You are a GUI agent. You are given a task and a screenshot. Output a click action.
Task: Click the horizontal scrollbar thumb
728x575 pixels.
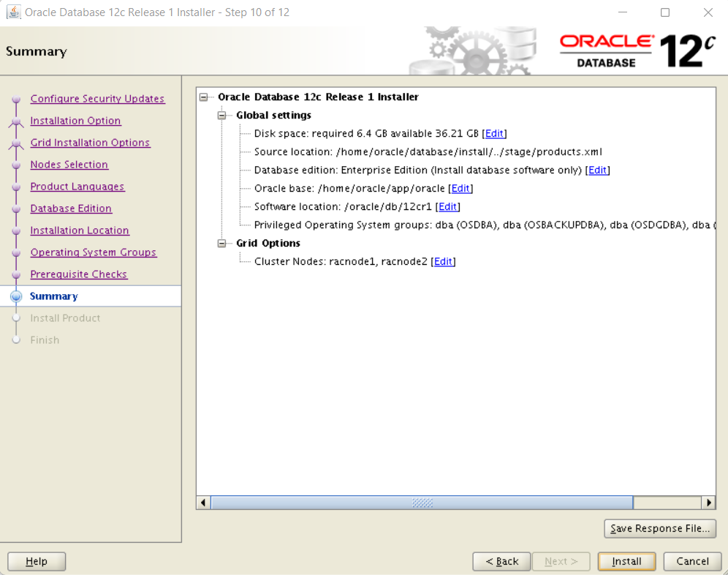[x=422, y=503]
